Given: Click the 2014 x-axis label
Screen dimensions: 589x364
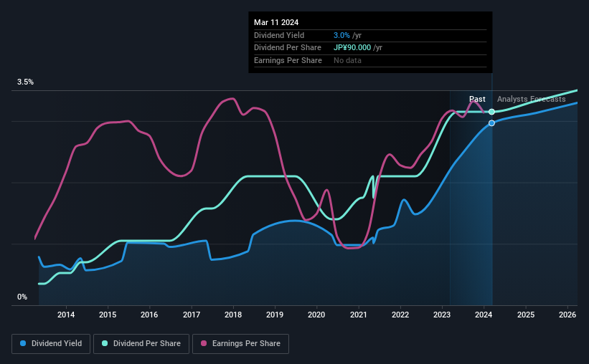Looking at the screenshot, I should tap(66, 315).
